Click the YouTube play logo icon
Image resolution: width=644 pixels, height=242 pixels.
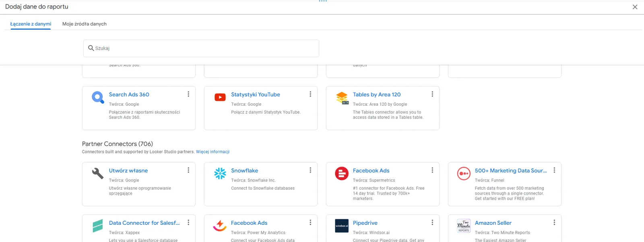pos(220,97)
